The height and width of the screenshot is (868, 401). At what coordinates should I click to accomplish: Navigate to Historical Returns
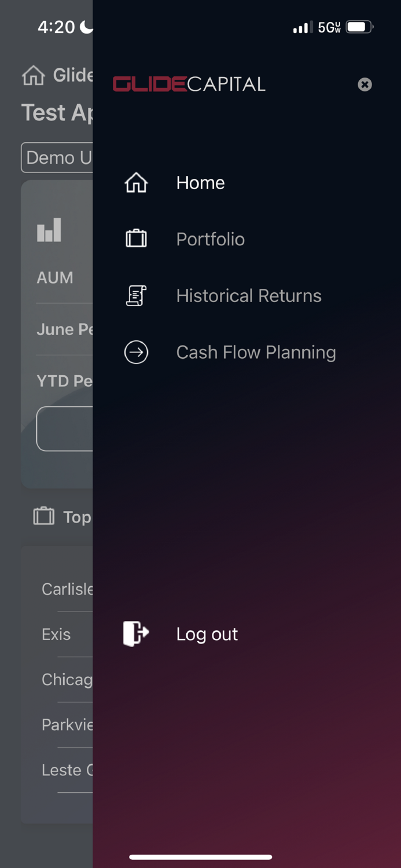coord(249,295)
